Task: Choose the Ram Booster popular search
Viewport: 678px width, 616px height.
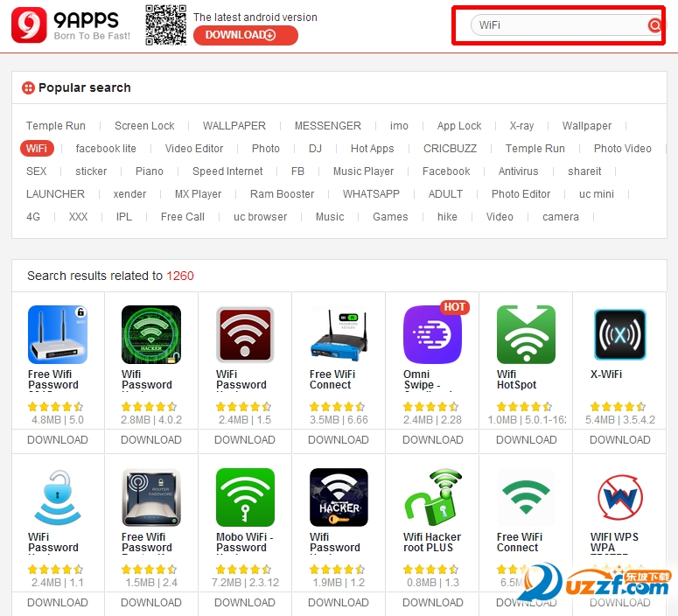Action: [x=282, y=193]
